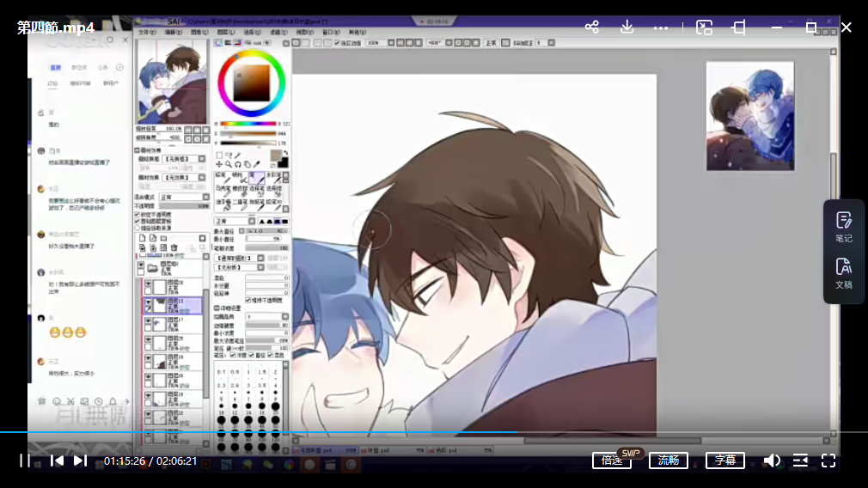Screen dimensions: 868x488
Task: Open the 倍速 playback speed option
Action: pos(612,461)
